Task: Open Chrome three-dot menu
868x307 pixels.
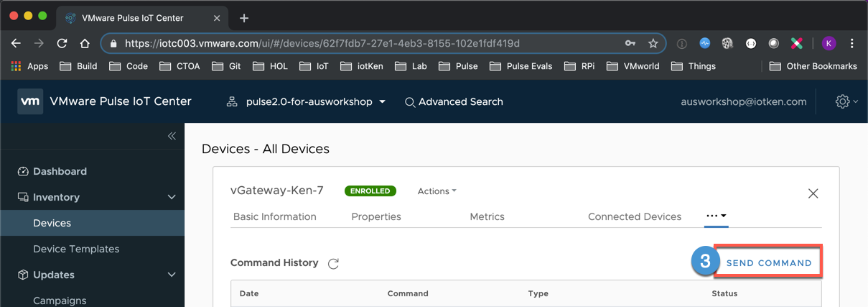Action: pos(852,43)
